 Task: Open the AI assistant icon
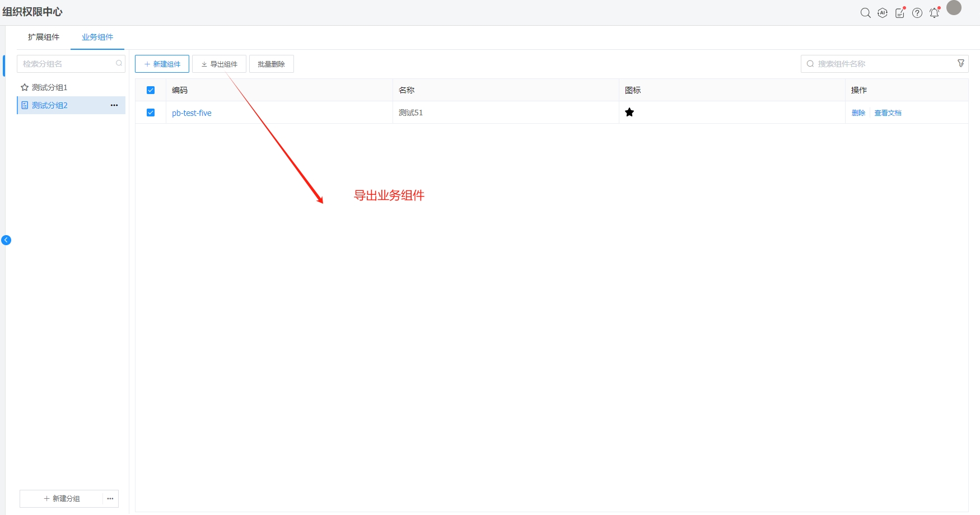click(883, 13)
